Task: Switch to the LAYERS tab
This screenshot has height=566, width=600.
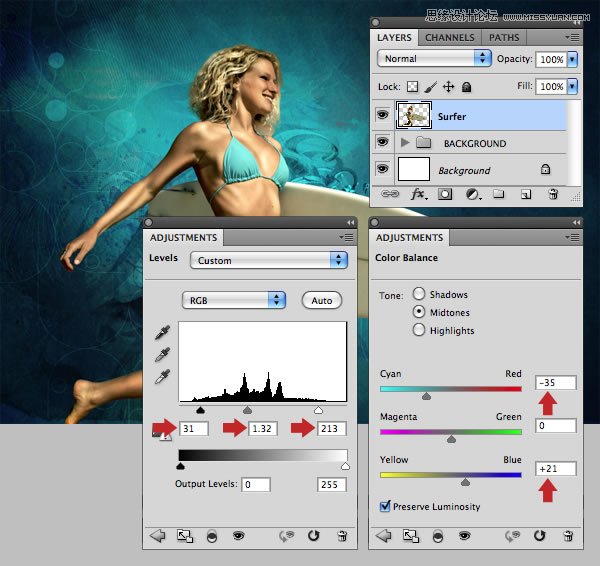Action: coord(394,38)
